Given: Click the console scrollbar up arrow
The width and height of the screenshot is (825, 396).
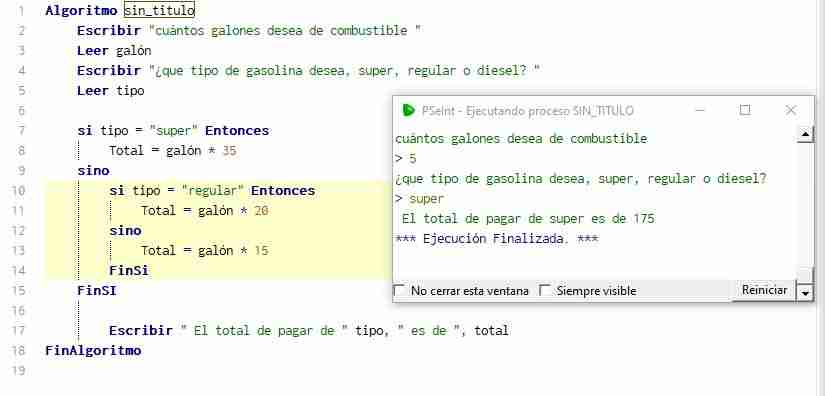Looking at the screenshot, I should pos(805,135).
